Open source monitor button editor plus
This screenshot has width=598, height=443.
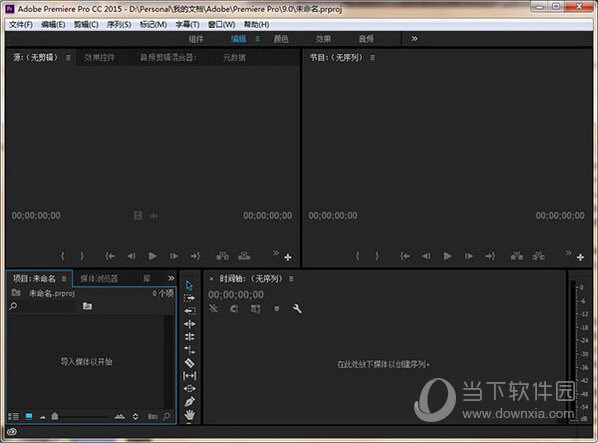pyautogui.click(x=288, y=257)
